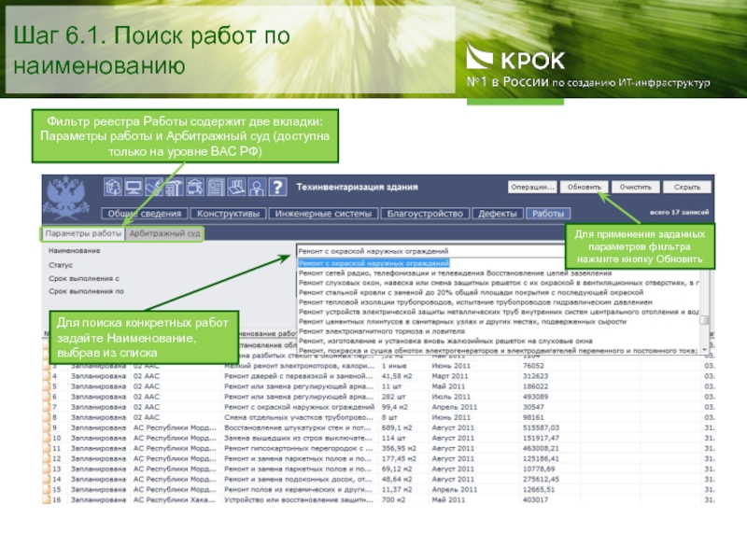Click the document icon in row 5
The width and height of the screenshot is (747, 560).
pyautogui.click(x=47, y=386)
